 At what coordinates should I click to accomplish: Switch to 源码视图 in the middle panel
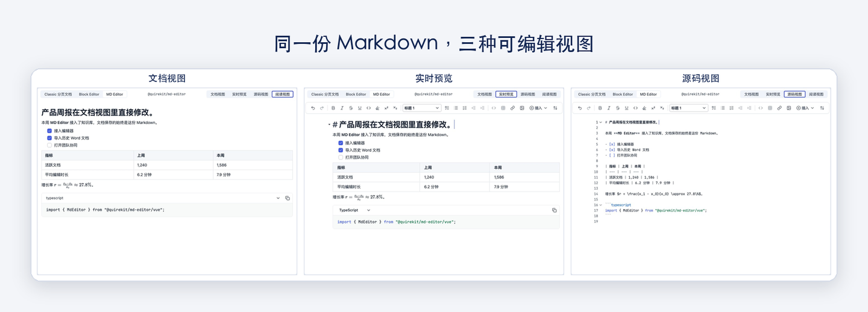[528, 94]
